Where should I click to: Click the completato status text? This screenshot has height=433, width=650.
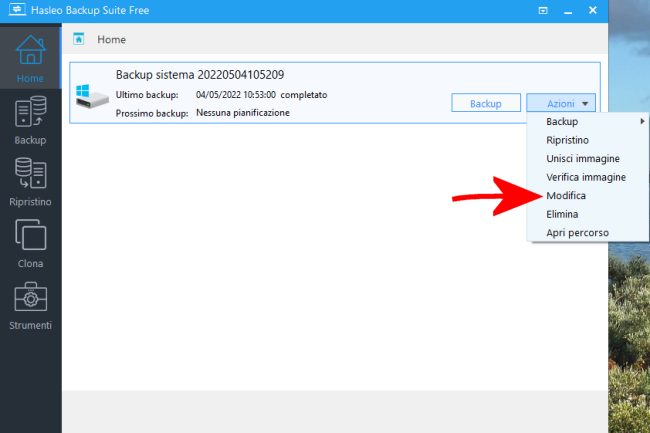tap(304, 95)
